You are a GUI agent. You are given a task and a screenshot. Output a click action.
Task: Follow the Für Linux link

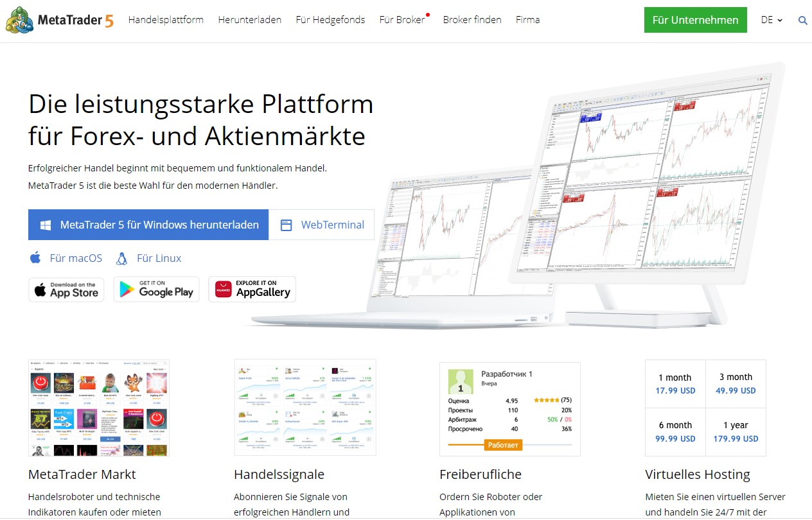(x=159, y=258)
